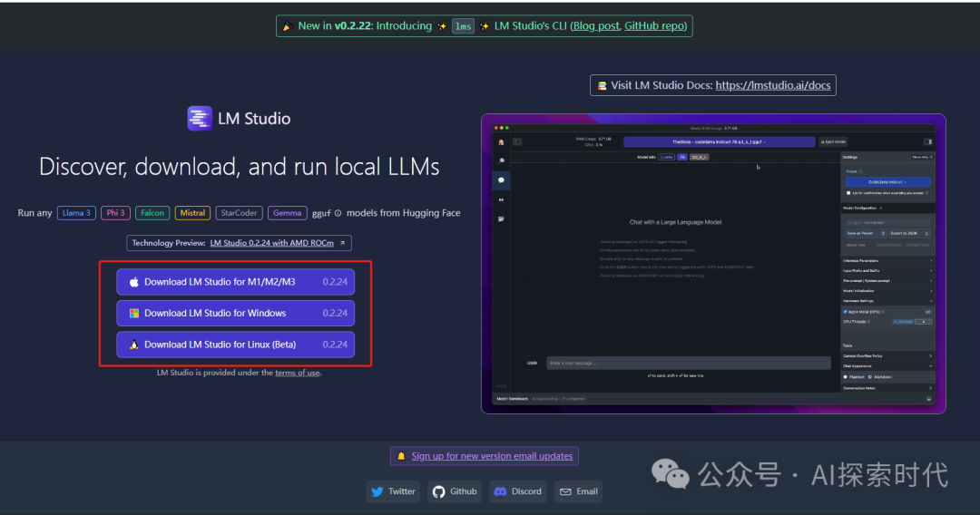
Task: Open the folder icon in app sidebar
Action: pos(500,219)
